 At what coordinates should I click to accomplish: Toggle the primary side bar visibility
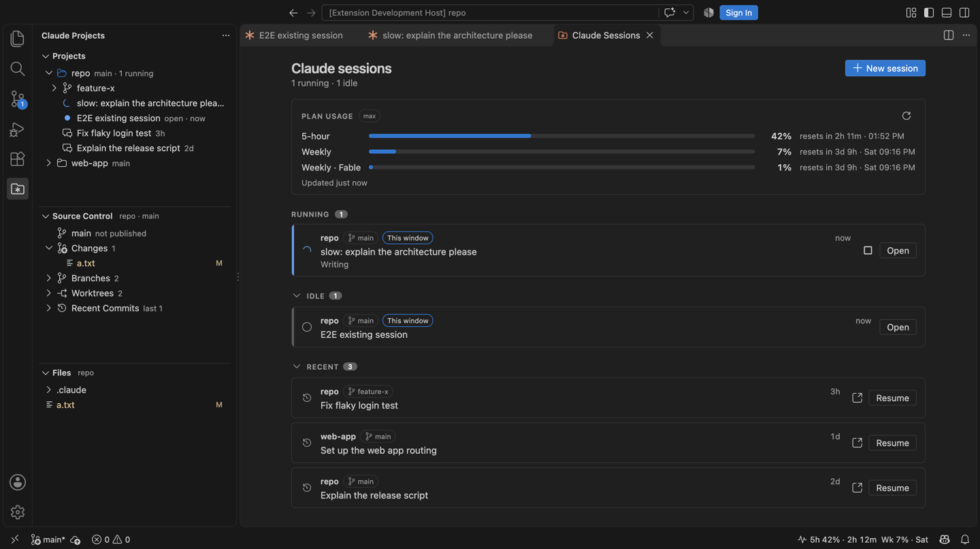pos(929,13)
